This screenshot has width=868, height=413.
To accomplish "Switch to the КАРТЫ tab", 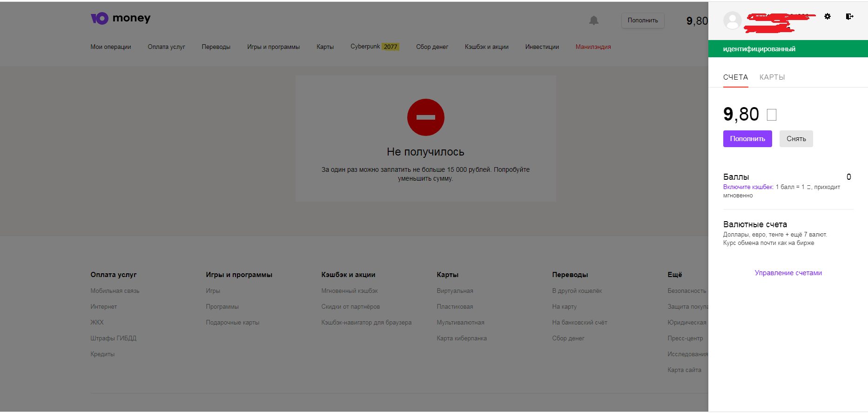I will [772, 77].
